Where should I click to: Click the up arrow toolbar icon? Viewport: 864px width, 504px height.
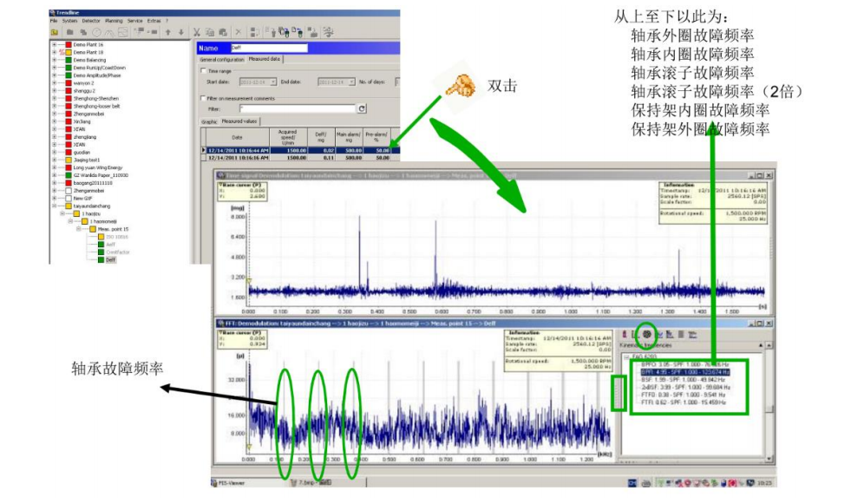pyautogui.click(x=167, y=32)
